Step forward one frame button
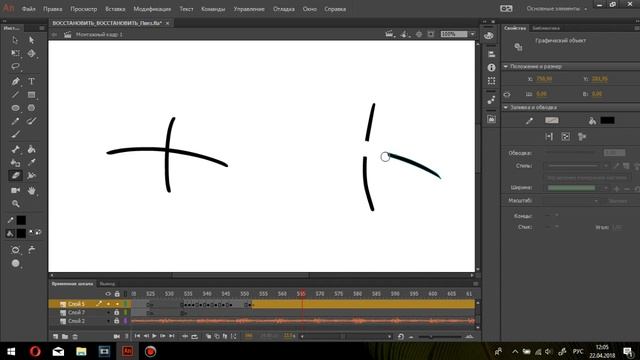The image size is (640, 360). pos(163,336)
